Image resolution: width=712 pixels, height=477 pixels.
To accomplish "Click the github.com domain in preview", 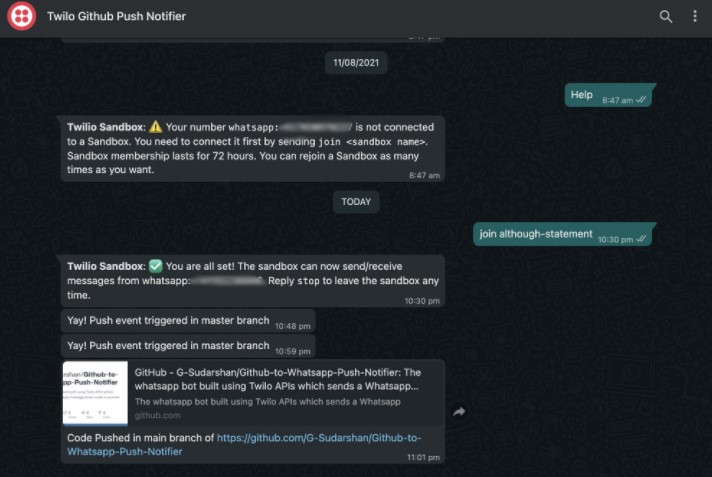I will 158,415.
